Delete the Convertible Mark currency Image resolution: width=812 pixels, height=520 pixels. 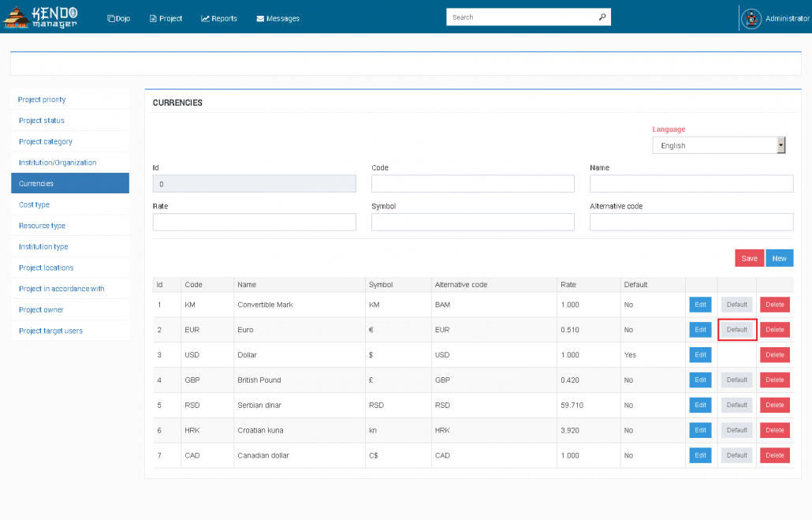(x=775, y=305)
